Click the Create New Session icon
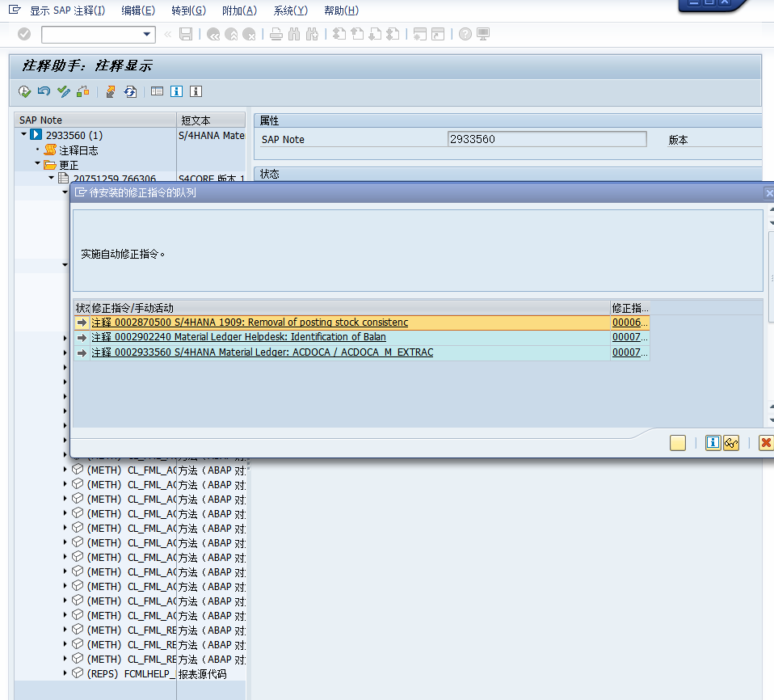The width and height of the screenshot is (774, 700). [x=420, y=34]
